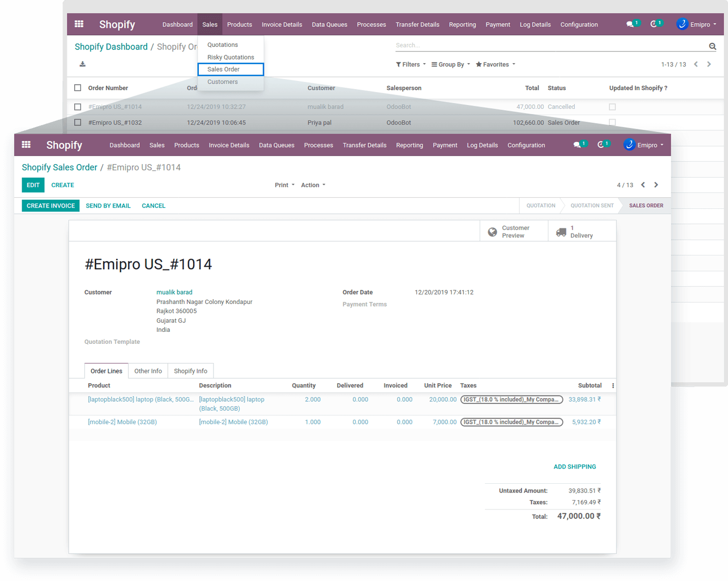Click the Create Invoice button
This screenshot has width=728, height=581.
point(50,206)
